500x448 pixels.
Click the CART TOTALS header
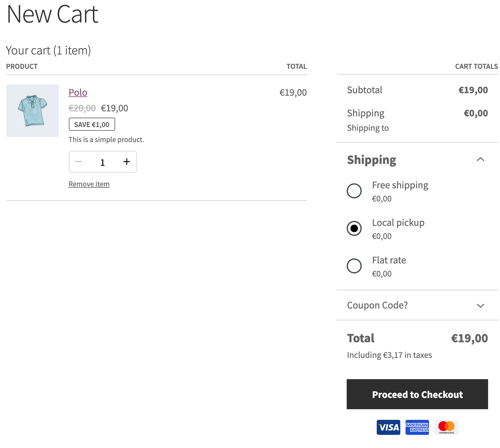476,66
